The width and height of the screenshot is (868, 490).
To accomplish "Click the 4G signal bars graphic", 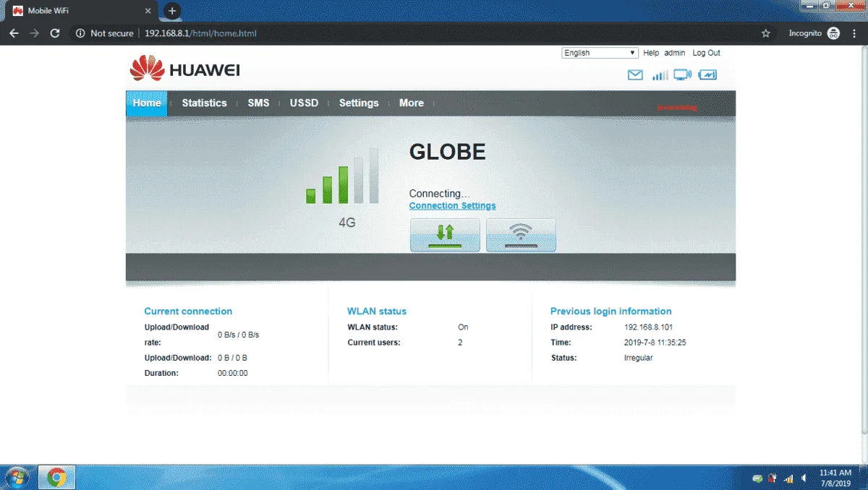I will (x=343, y=176).
